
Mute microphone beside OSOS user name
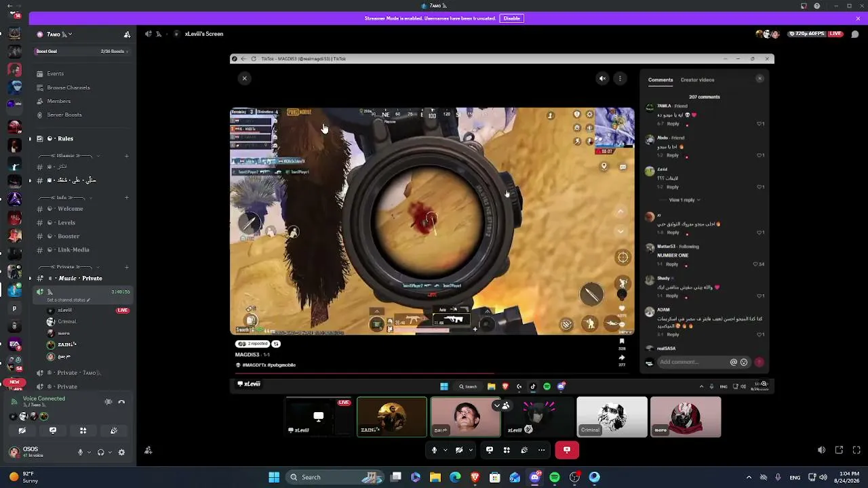pyautogui.click(x=80, y=452)
